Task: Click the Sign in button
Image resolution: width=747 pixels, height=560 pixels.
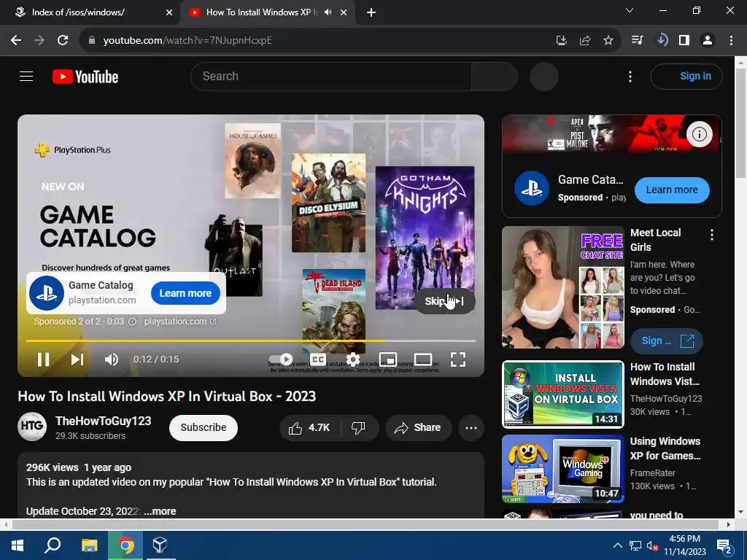Action: (686, 76)
